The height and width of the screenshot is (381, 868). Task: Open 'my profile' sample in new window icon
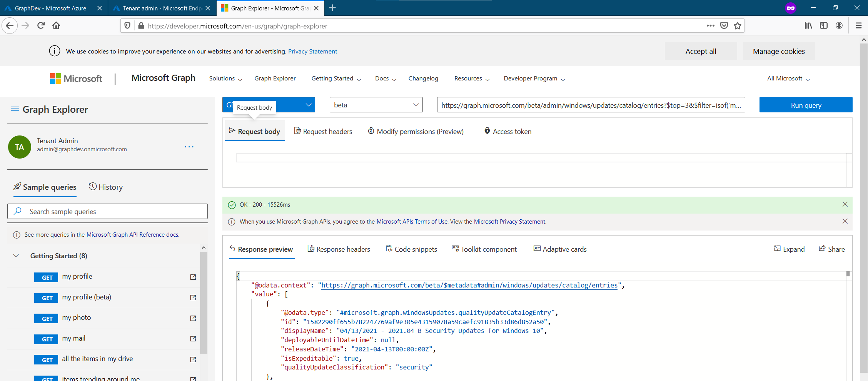click(x=193, y=277)
